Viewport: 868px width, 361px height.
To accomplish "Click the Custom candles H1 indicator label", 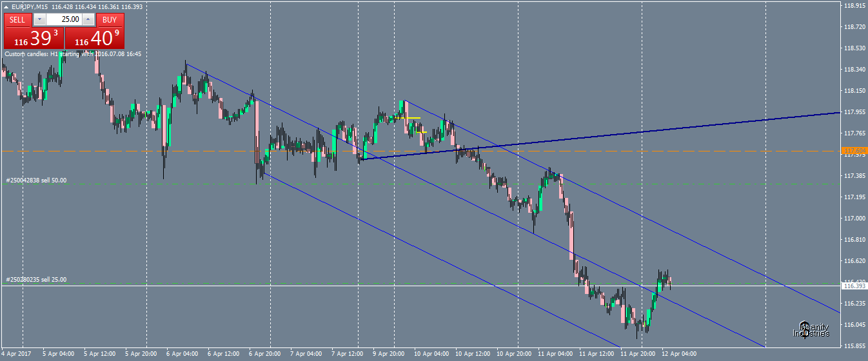I will [73, 54].
